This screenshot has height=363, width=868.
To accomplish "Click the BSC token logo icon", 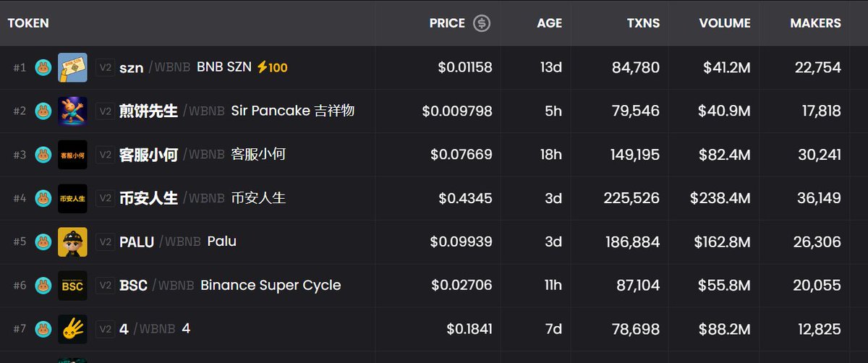I will pos(72,286).
